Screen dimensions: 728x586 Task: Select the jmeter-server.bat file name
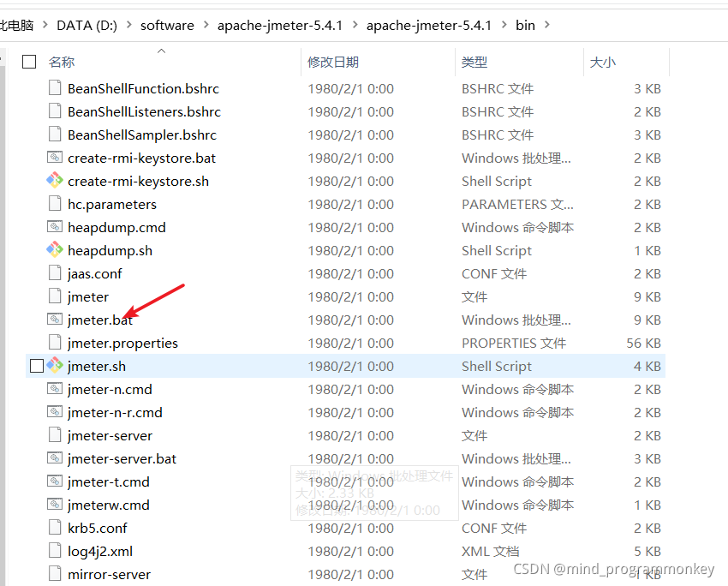[x=122, y=458]
